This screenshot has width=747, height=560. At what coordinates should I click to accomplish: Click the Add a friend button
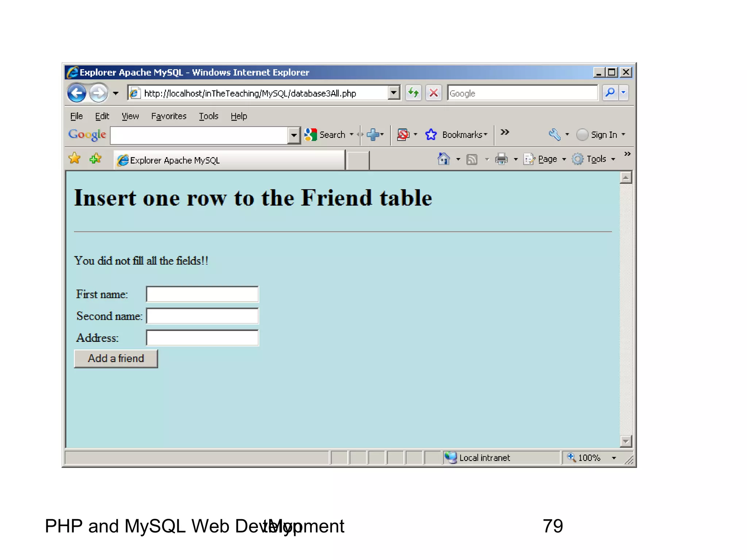116,358
